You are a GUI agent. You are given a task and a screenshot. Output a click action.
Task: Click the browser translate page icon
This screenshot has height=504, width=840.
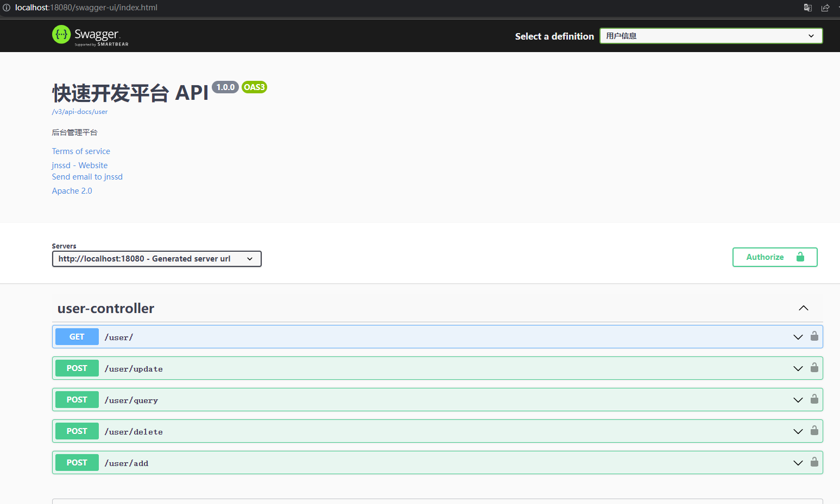(807, 8)
